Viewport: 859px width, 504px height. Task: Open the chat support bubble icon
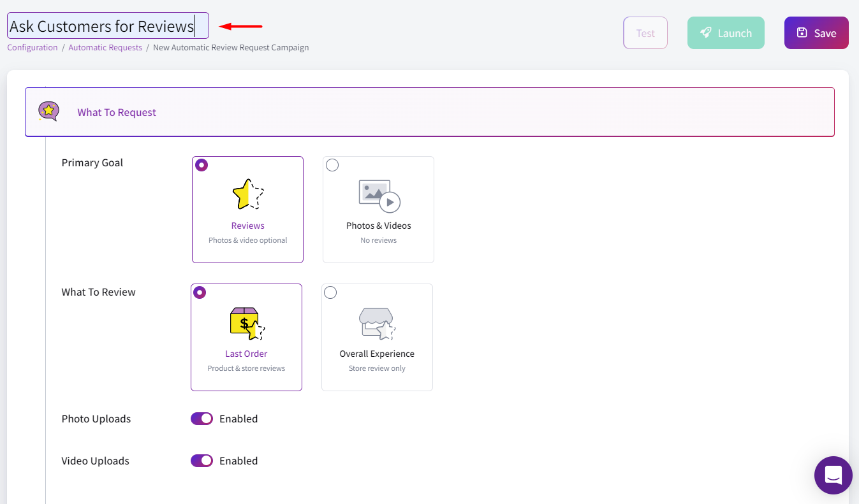(x=833, y=475)
